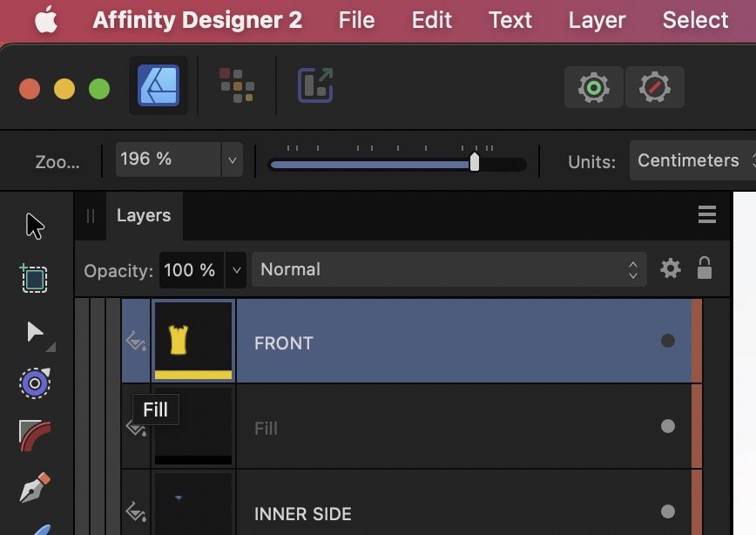Select the Point Transform tool
The image size is (756, 535).
(x=35, y=383)
